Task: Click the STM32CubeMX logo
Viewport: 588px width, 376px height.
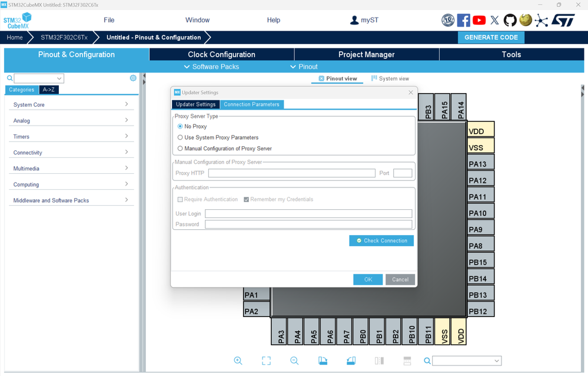Action: tap(17, 21)
